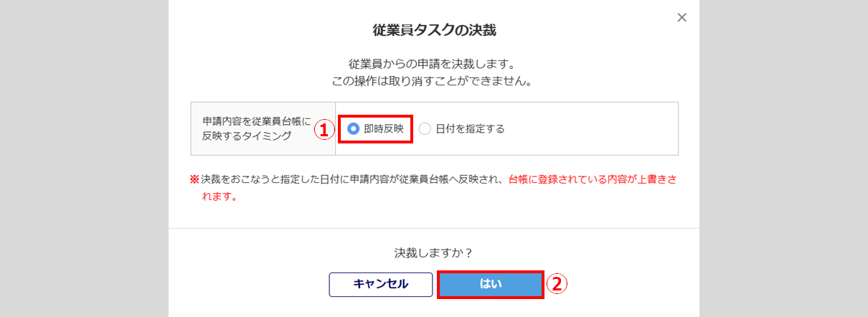
Task: Click the red circled number 2 marker
Action: click(x=557, y=284)
